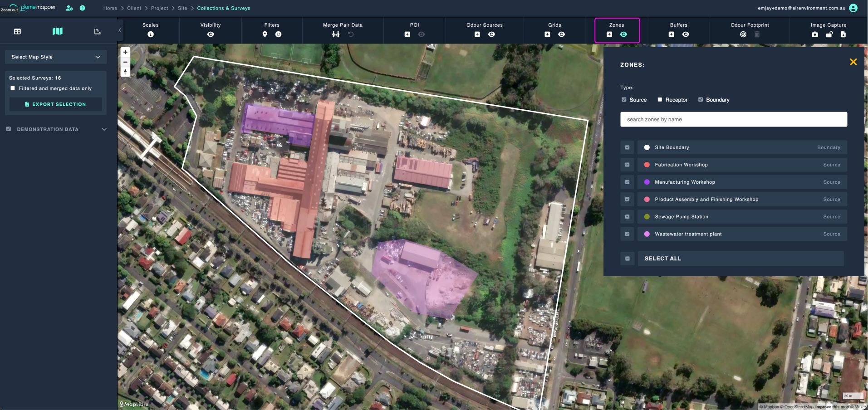This screenshot has height=410, width=868.
Task: Zoom out on the map
Action: pyautogui.click(x=125, y=62)
